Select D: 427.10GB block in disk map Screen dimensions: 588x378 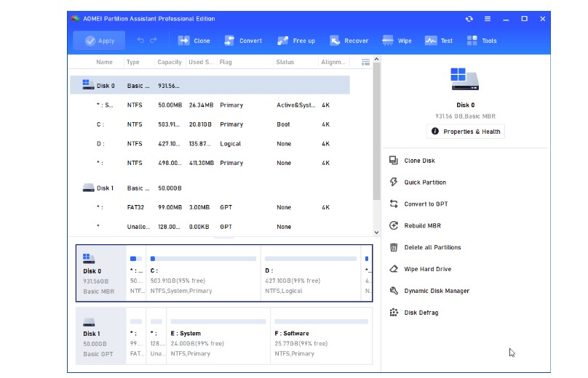point(311,273)
